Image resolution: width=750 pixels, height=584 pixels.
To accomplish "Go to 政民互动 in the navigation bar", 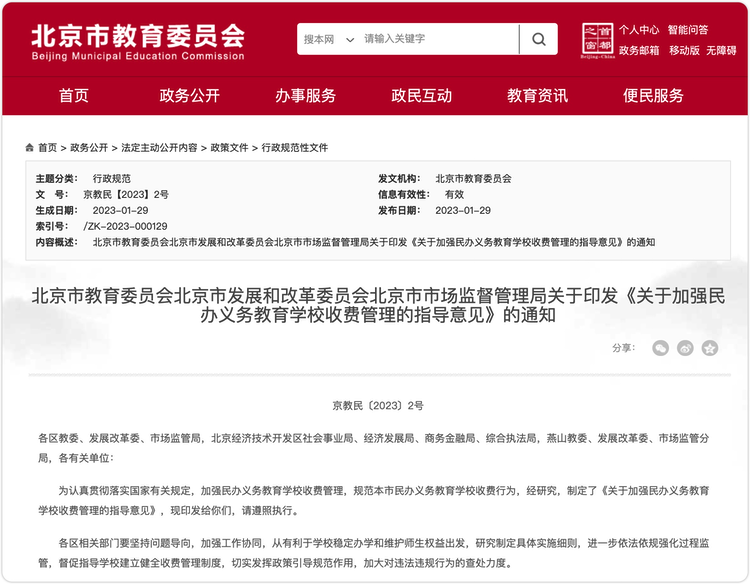I will [422, 96].
